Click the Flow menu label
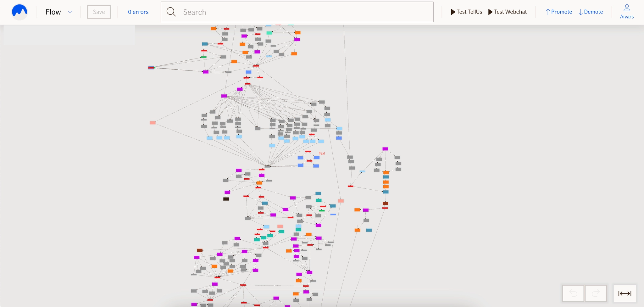This screenshot has width=644, height=307. coord(53,12)
